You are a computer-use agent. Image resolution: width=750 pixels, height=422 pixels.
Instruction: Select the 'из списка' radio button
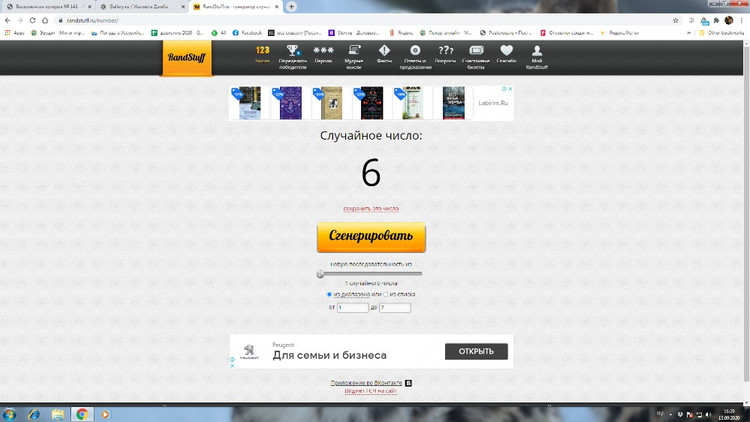[x=386, y=295]
